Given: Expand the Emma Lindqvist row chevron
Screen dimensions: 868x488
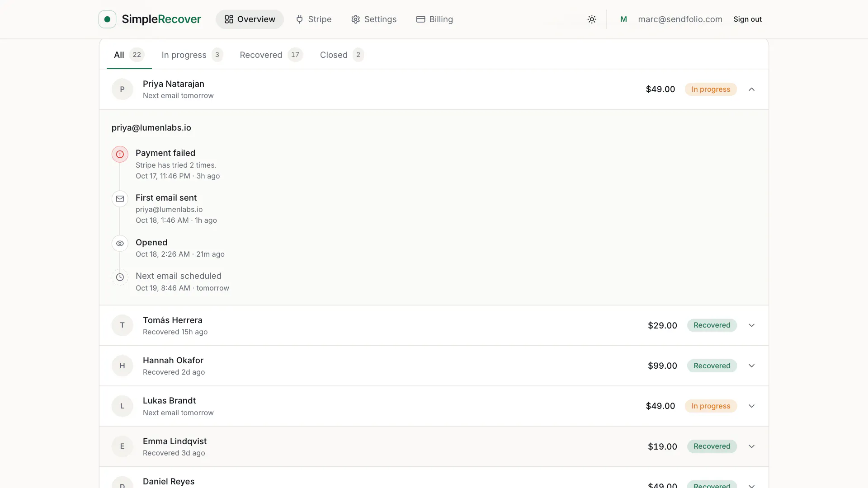Looking at the screenshot, I should tap(751, 446).
